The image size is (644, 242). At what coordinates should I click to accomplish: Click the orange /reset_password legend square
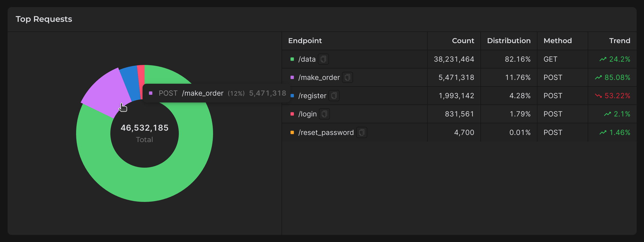click(292, 132)
